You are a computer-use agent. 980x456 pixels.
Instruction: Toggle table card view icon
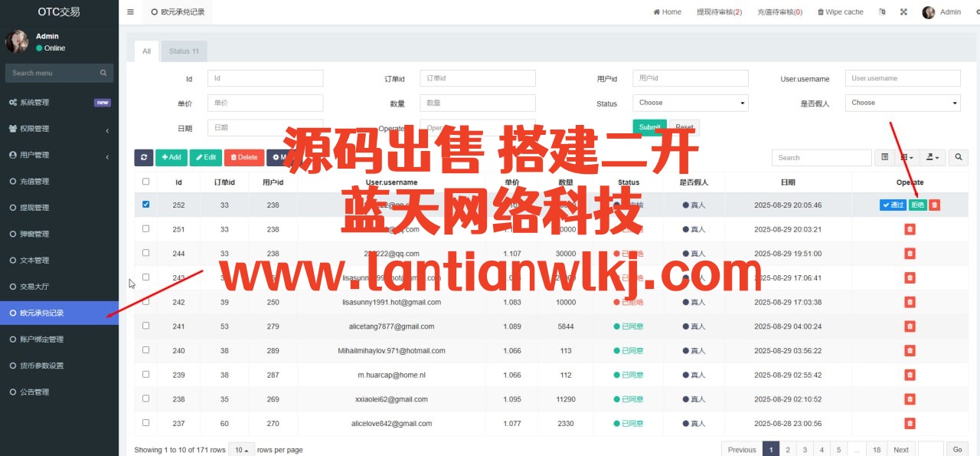[x=884, y=157]
